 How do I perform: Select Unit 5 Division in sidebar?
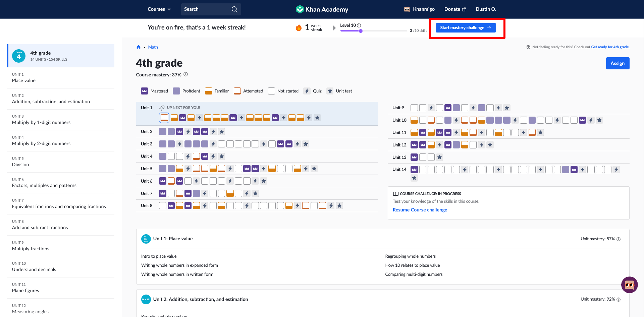61,162
